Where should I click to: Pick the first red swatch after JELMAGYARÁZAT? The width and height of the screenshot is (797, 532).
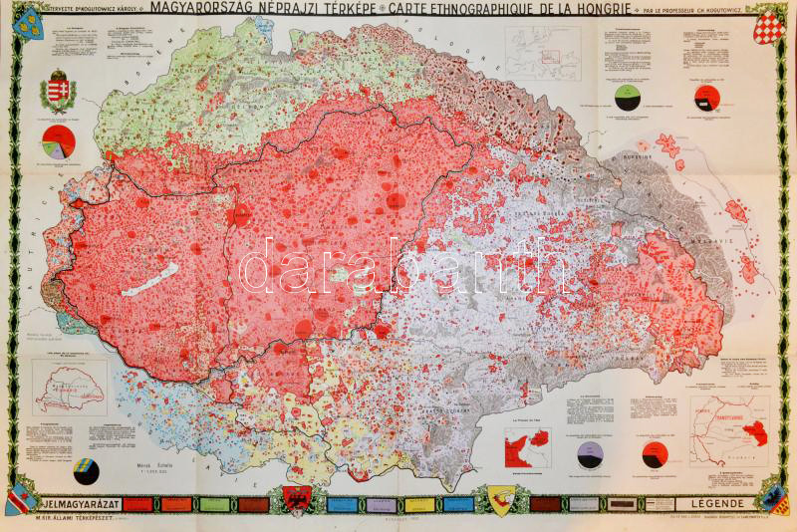[x=137, y=504]
